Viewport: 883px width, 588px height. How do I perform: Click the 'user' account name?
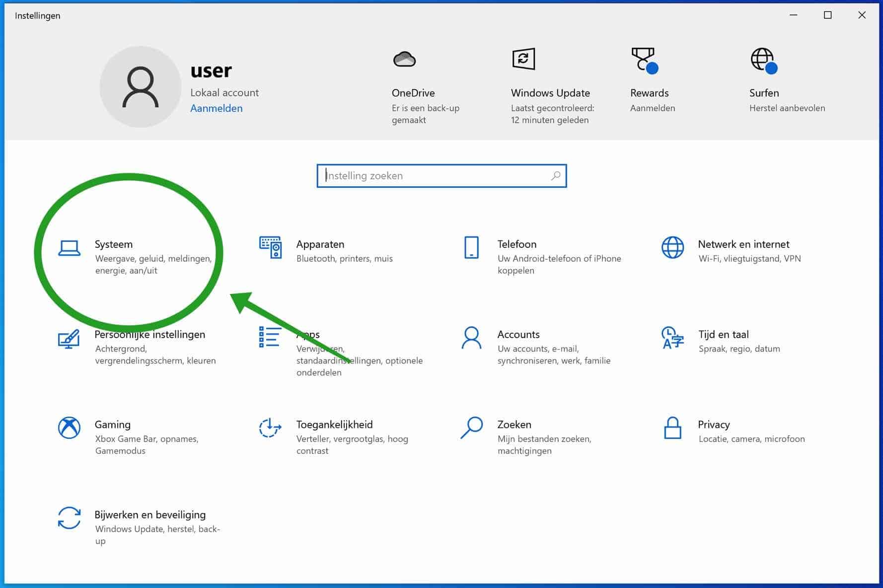[211, 72]
